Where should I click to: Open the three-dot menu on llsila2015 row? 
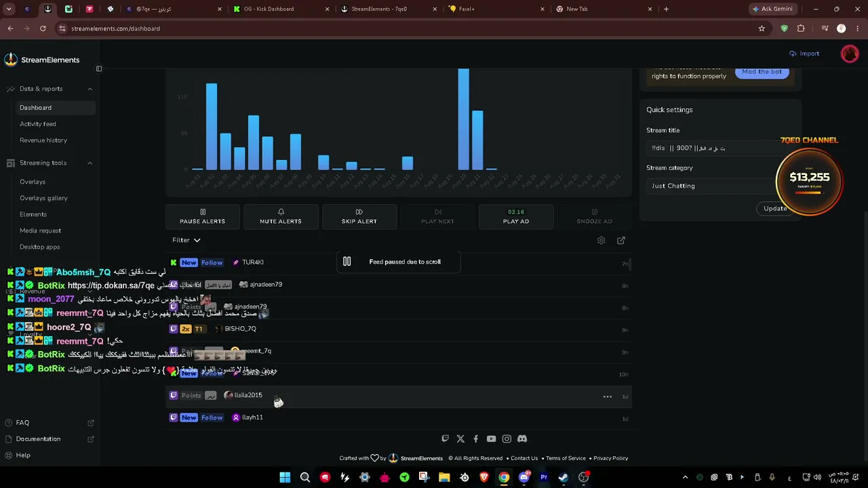[x=608, y=396]
